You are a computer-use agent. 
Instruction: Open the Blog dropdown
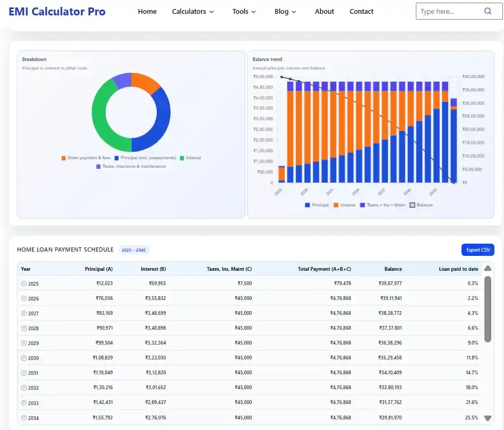285,11
